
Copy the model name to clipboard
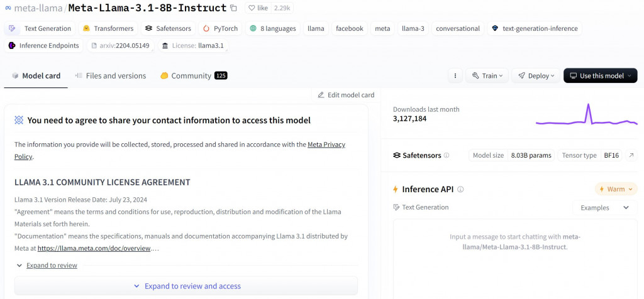tap(234, 8)
